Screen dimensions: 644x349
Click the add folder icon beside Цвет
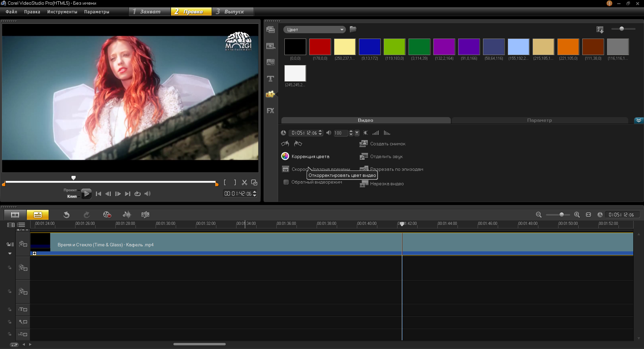tap(353, 29)
